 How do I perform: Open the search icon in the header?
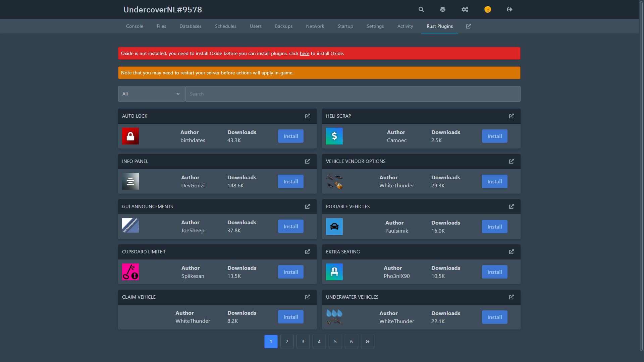(421, 9)
